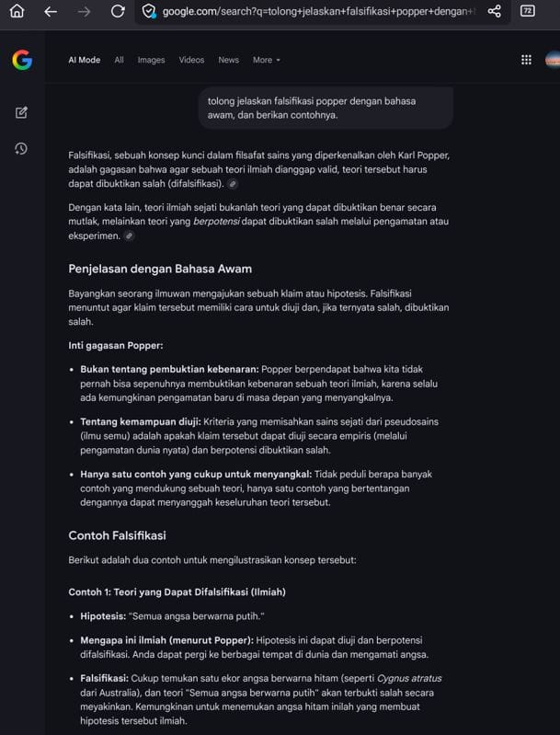560x735 pixels.
Task: Click the forward navigation arrow
Action: click(84, 11)
